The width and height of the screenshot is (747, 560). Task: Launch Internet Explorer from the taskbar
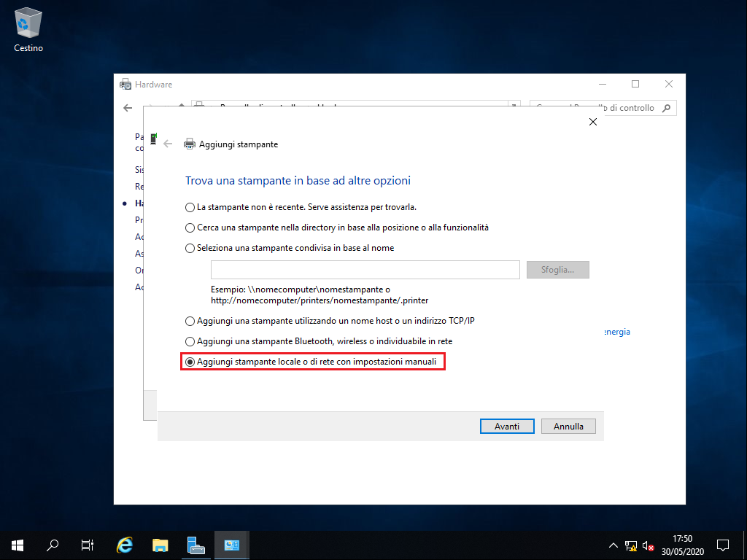(125, 545)
